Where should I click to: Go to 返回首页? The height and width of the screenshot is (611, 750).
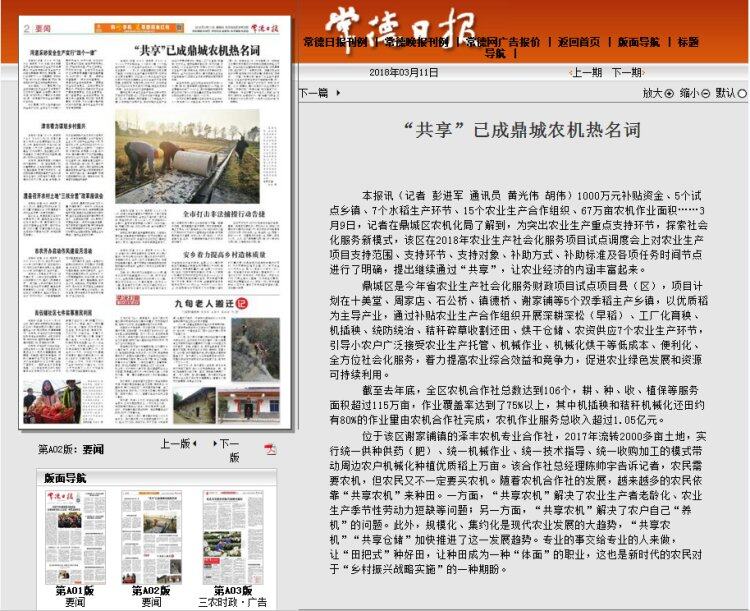pyautogui.click(x=579, y=42)
